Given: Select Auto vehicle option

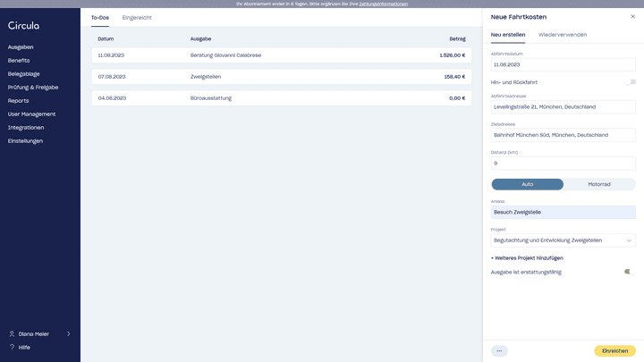Looking at the screenshot, I should point(528,184).
